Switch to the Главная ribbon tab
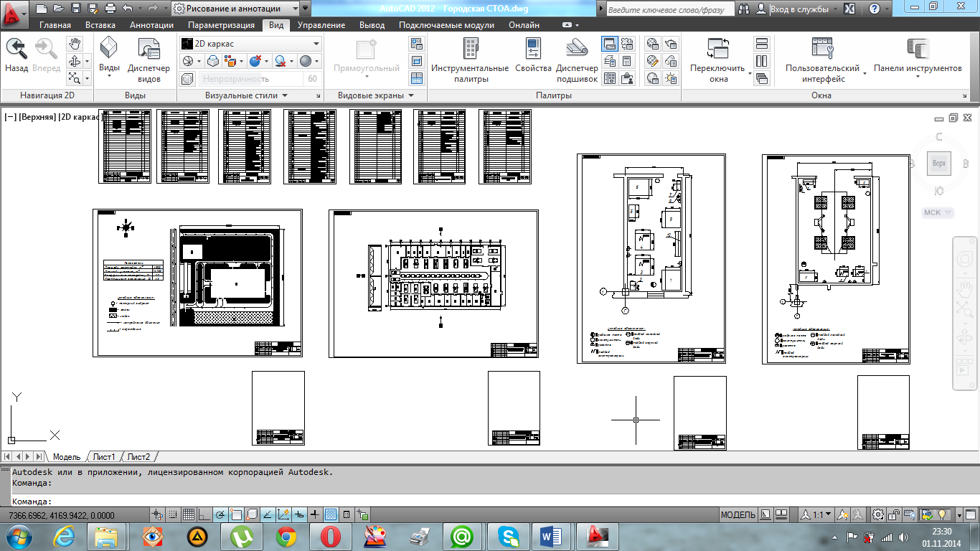Image resolution: width=980 pixels, height=551 pixels. pos(55,25)
